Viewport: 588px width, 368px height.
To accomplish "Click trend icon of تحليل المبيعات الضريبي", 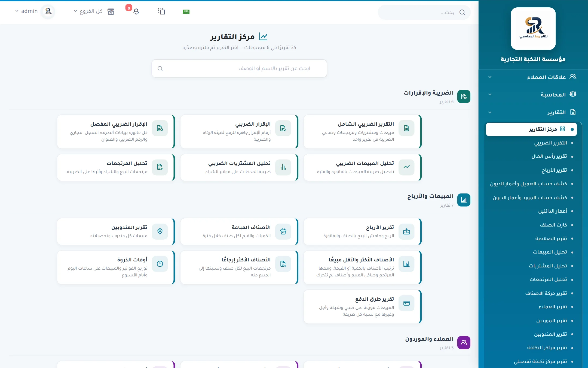I will [x=406, y=167].
